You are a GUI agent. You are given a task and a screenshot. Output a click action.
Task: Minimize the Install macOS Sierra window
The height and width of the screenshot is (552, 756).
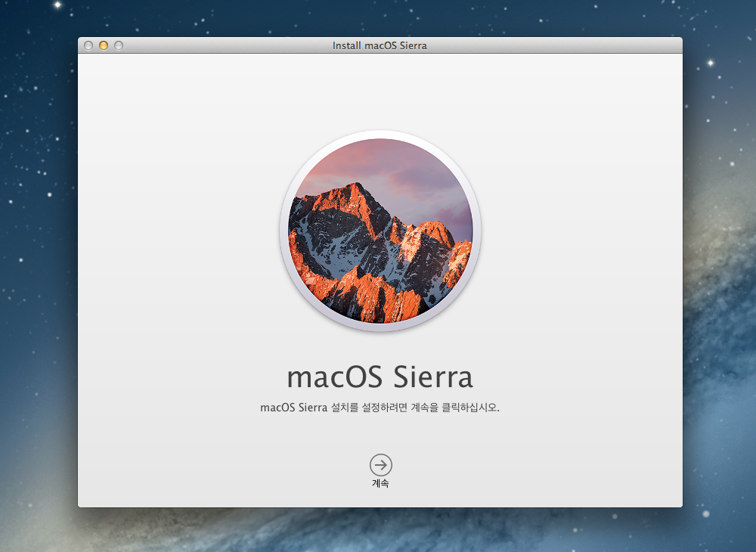[103, 45]
